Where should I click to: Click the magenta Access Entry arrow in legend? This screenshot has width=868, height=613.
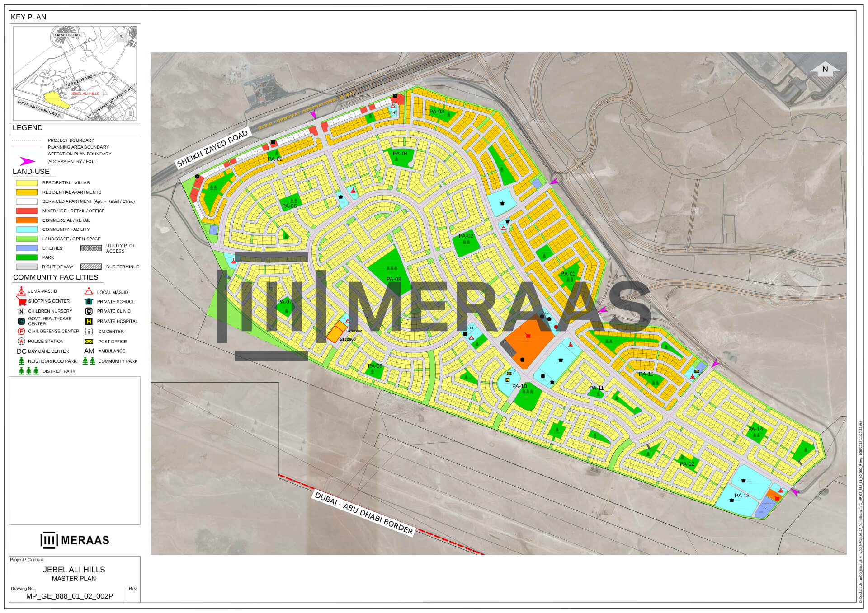click(27, 161)
